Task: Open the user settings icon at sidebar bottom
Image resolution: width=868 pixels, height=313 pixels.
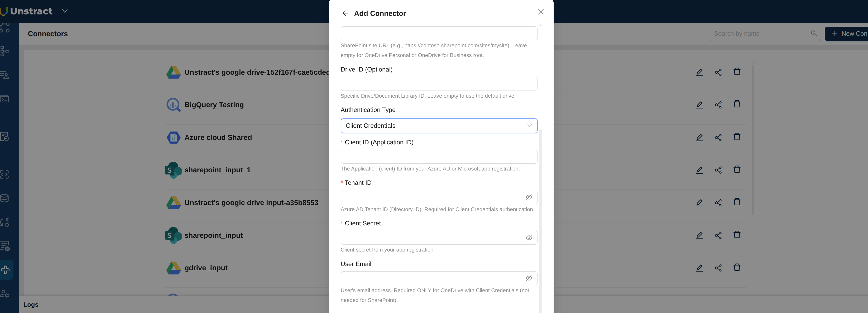Action: [5, 294]
